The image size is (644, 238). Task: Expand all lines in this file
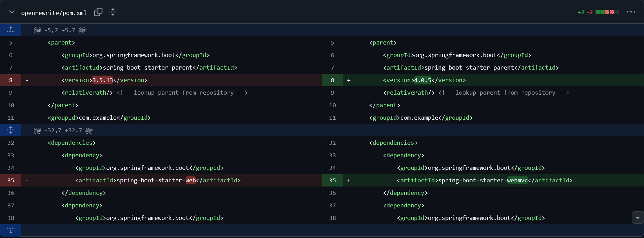point(113,12)
